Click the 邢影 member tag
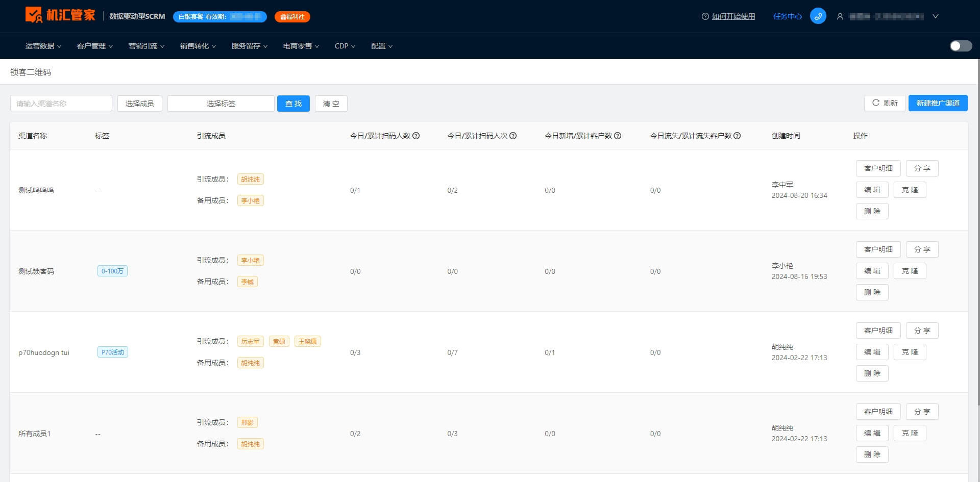This screenshot has width=980, height=482. point(248,422)
